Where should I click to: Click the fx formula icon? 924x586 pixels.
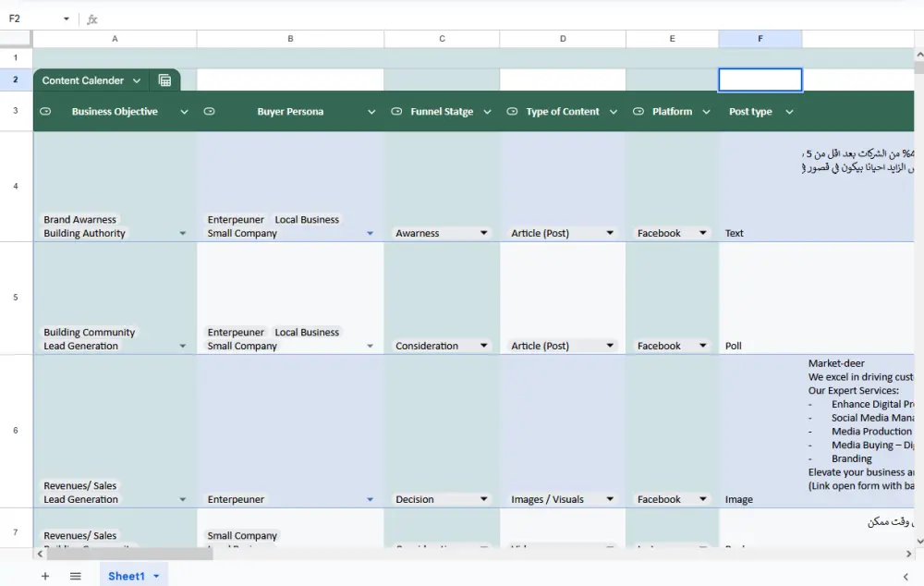pos(91,19)
